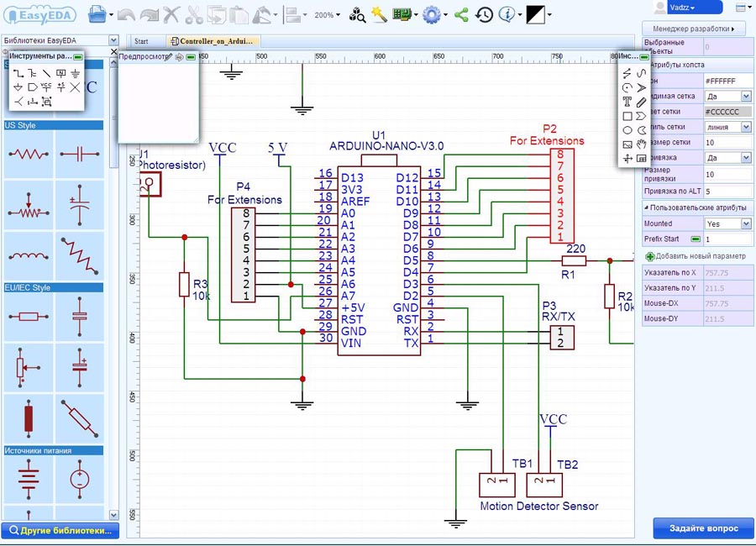756x546 pixels.
Task: Select the Bezier curve drawing tool
Action: (x=641, y=73)
